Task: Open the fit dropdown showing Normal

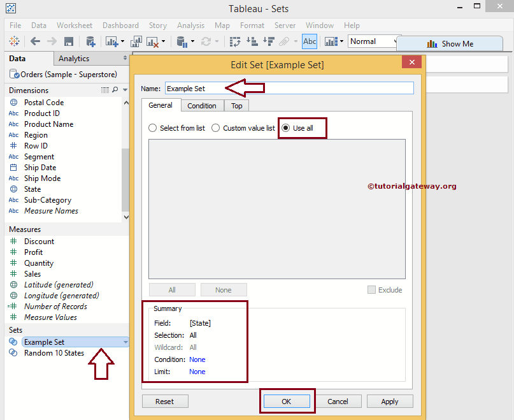Action: tap(392, 41)
